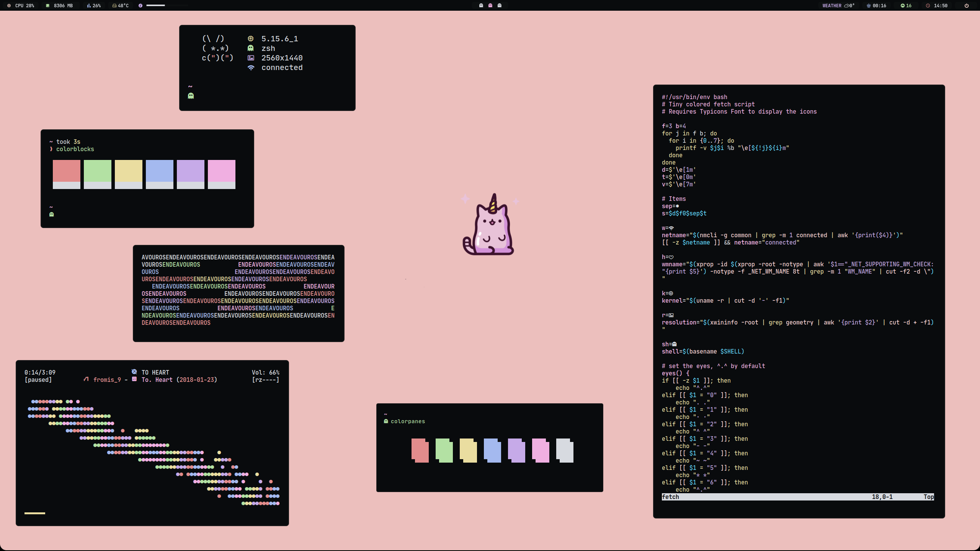The image size is (980, 551).
Task: Click the 'connected' network status text
Action: click(x=282, y=67)
